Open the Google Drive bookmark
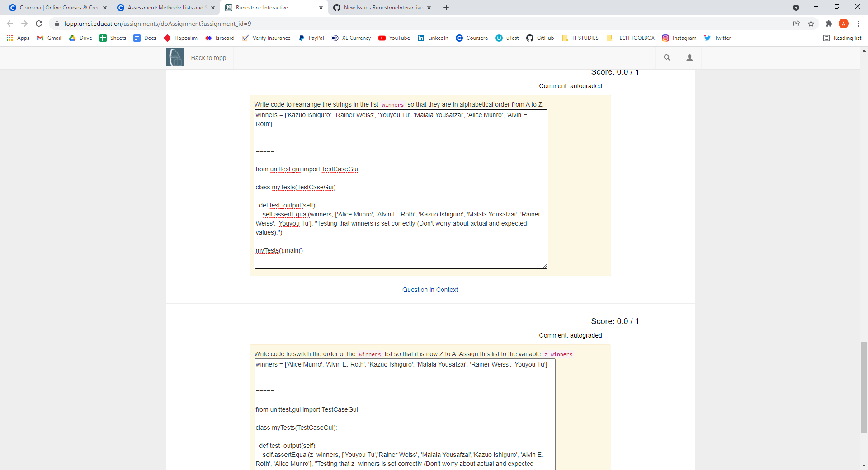The image size is (868, 470). tap(80, 38)
